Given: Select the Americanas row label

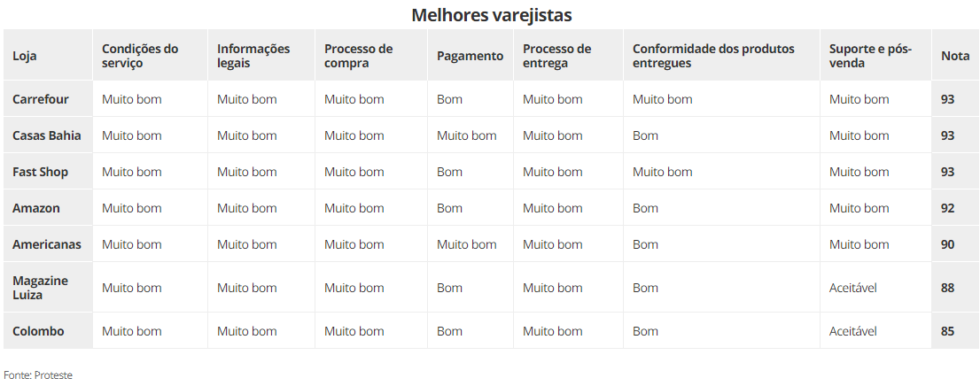Looking at the screenshot, I should click(47, 244).
